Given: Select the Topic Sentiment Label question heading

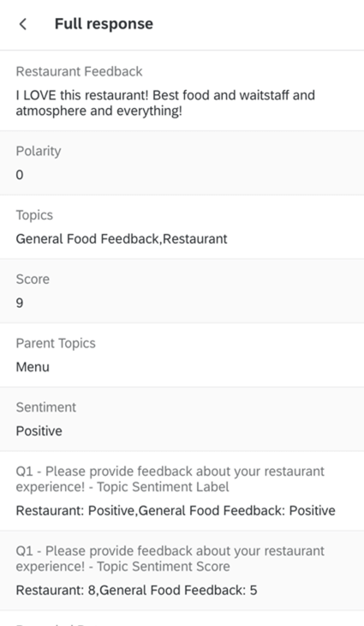Looking at the screenshot, I should click(x=170, y=479).
